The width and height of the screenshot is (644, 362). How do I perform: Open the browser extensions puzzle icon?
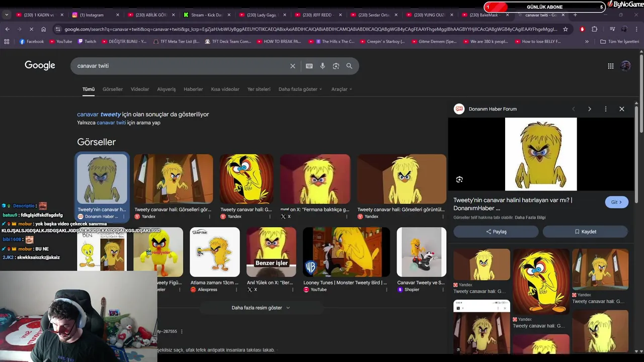tap(594, 29)
